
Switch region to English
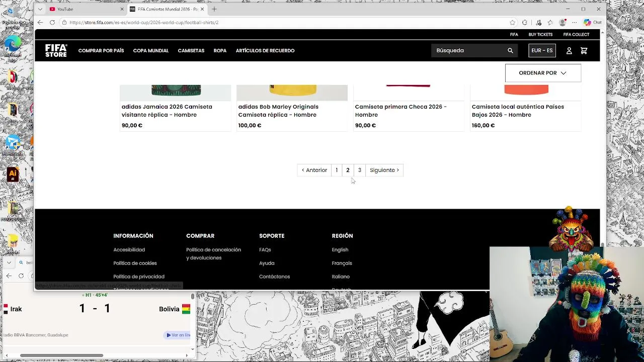340,250
